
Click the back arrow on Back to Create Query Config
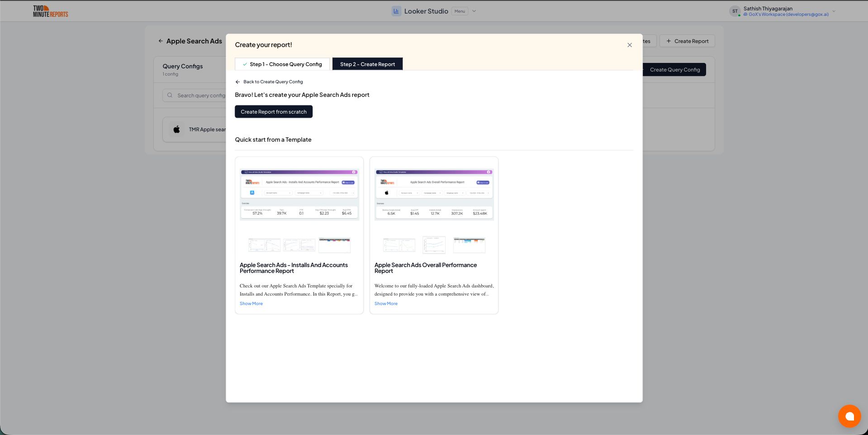coord(237,82)
